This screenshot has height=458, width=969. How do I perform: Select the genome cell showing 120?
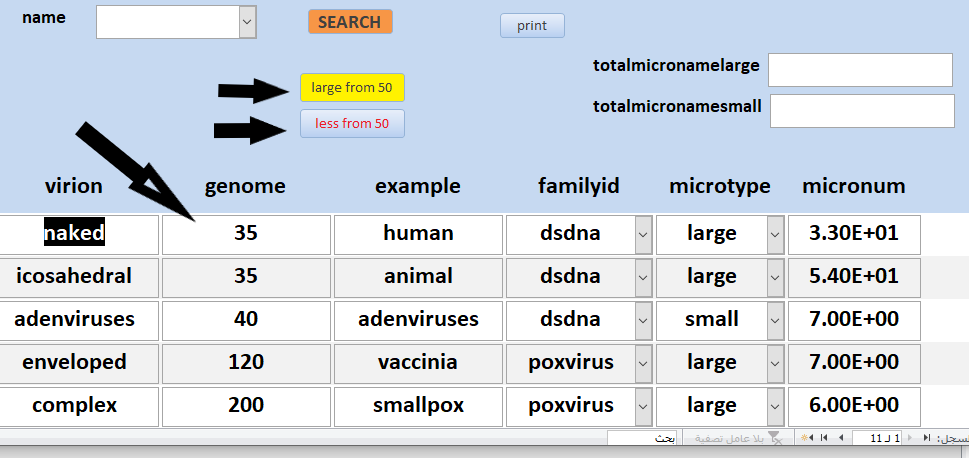[x=246, y=363]
